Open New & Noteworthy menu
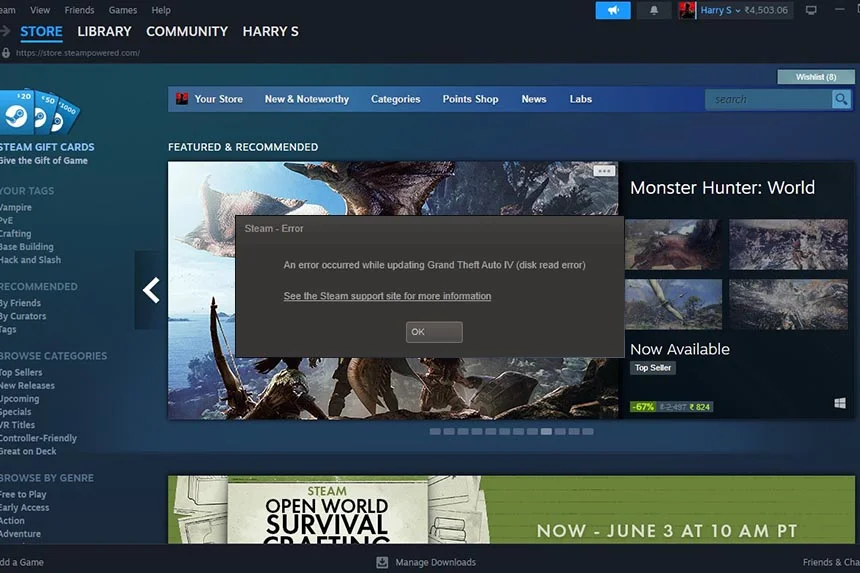The width and height of the screenshot is (860, 573). 307,99
